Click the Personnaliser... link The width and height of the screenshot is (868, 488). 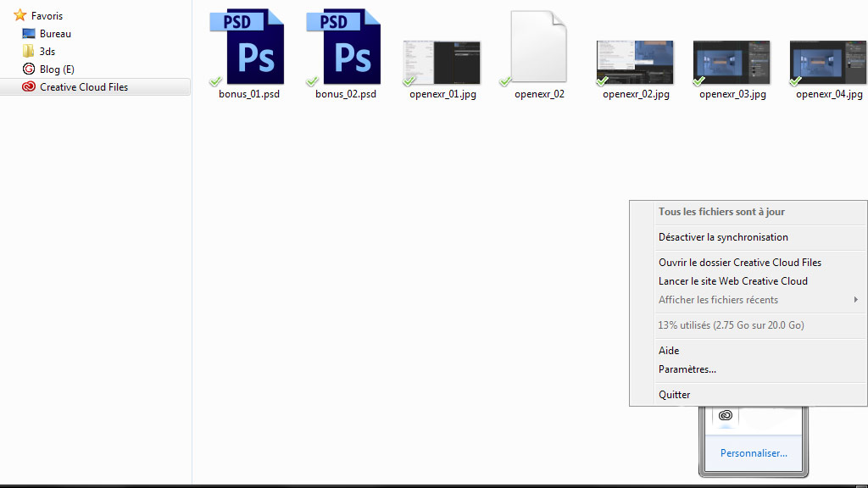754,453
